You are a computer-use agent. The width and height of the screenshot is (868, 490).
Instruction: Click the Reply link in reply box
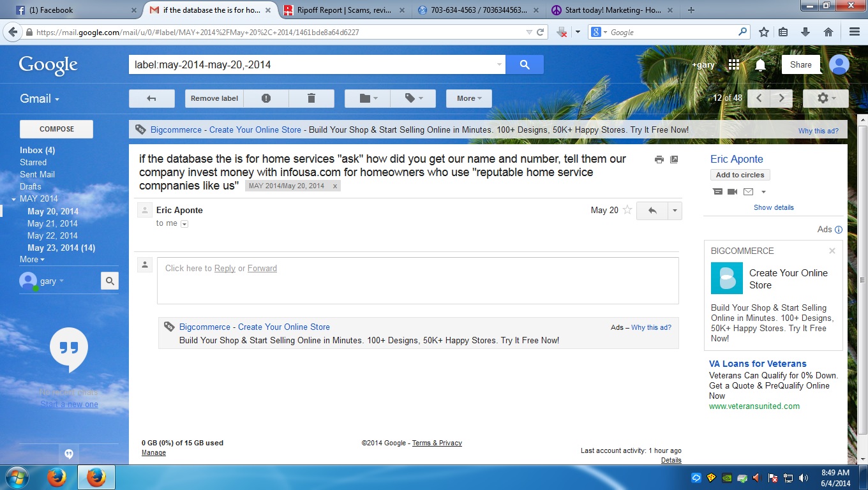[225, 268]
